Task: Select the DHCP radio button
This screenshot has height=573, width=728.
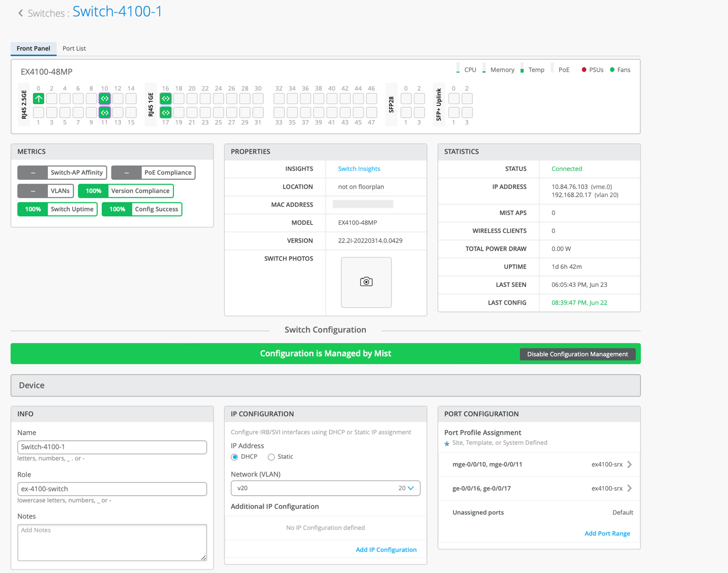Action: point(235,457)
